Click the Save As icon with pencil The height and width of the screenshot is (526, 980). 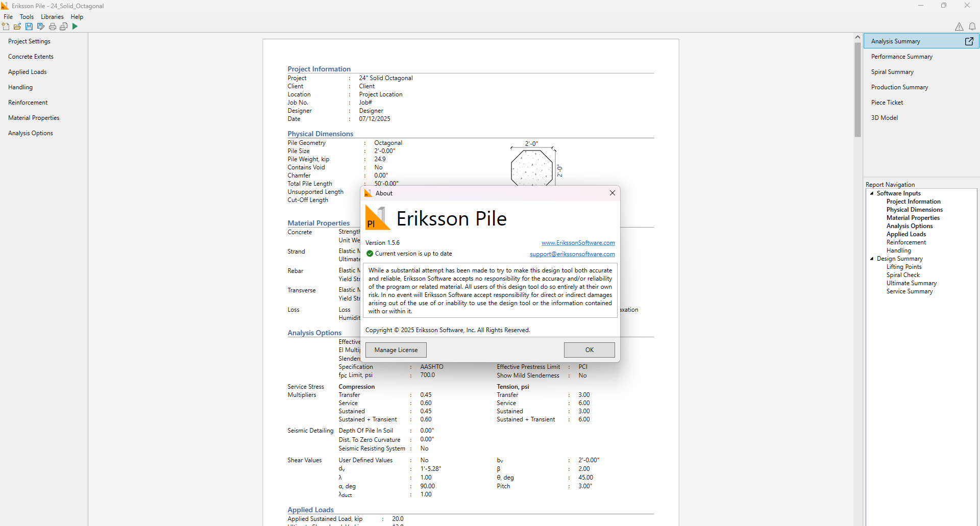pos(41,27)
